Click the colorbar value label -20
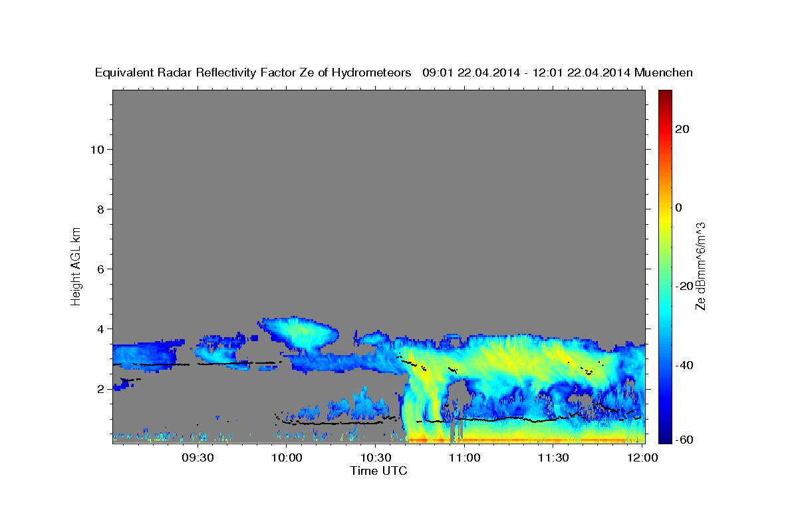 (686, 286)
